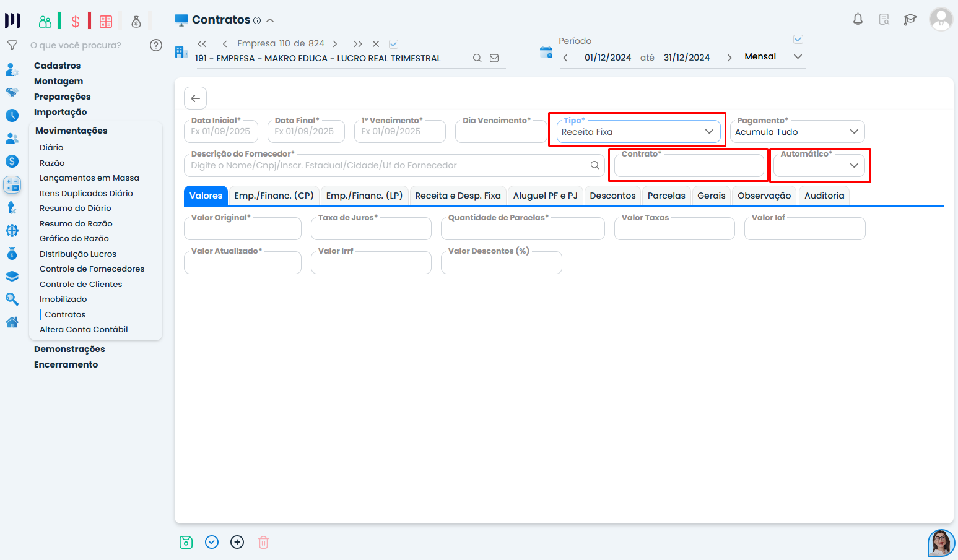The width and height of the screenshot is (958, 560).
Task: Open the Aluguel PF e PJ tab
Action: (545, 196)
